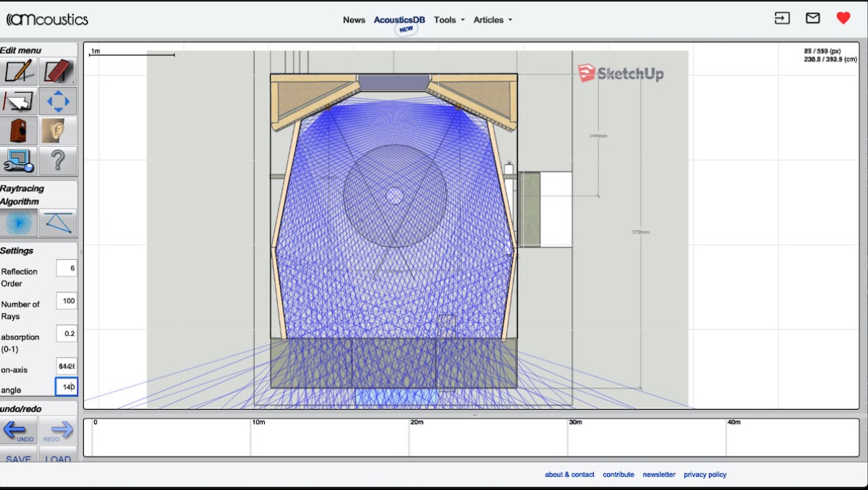Expand the Tools dropdown menu
Image resolution: width=868 pixels, height=490 pixels.
(x=448, y=20)
